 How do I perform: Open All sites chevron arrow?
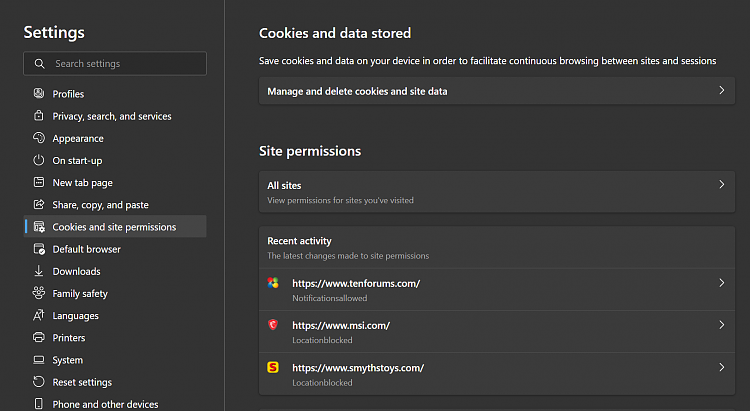(722, 184)
